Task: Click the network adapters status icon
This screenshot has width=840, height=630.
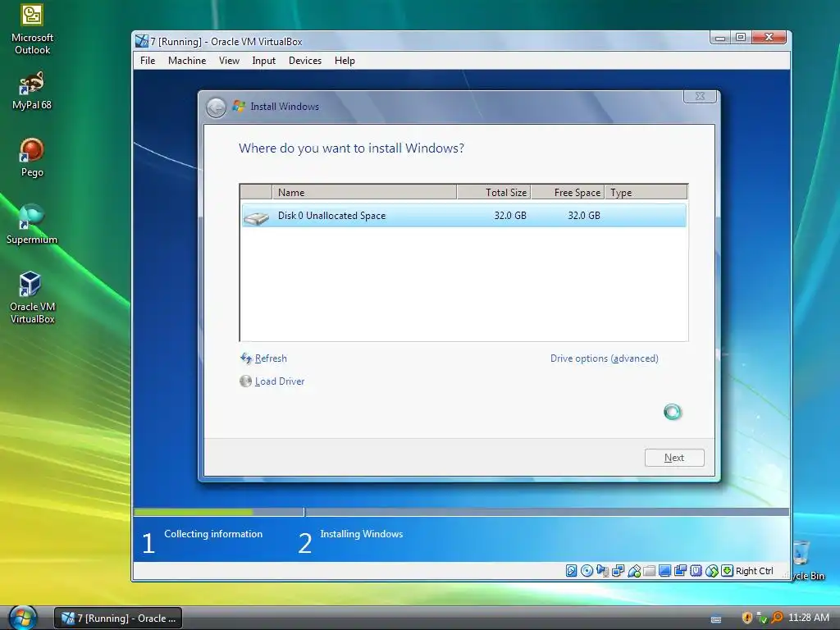Action: coord(619,571)
